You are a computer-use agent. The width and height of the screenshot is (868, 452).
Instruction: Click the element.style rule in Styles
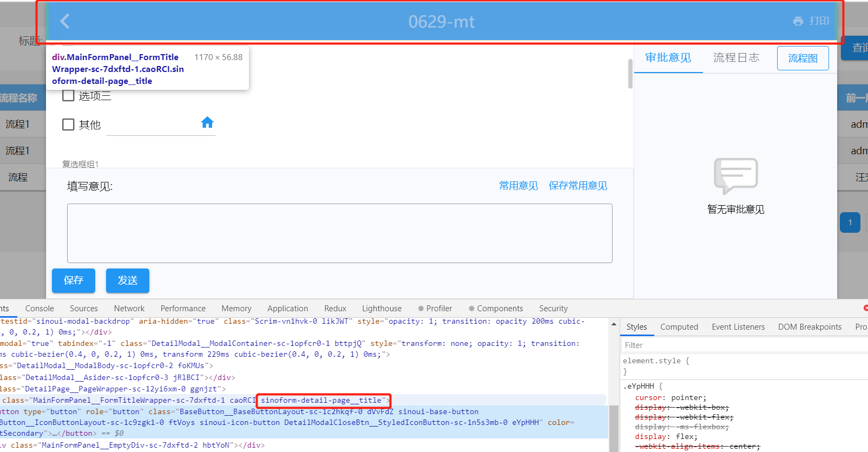pyautogui.click(x=656, y=361)
